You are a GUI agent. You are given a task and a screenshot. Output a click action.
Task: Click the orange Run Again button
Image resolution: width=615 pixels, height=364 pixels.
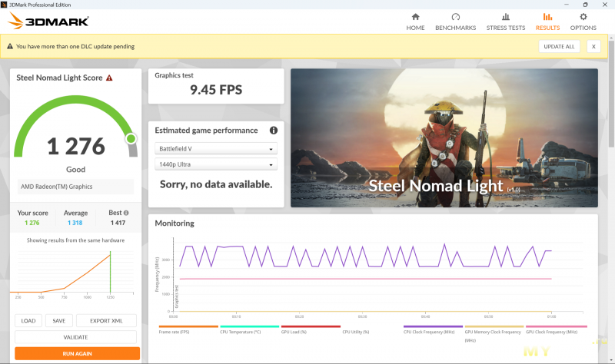tap(77, 353)
